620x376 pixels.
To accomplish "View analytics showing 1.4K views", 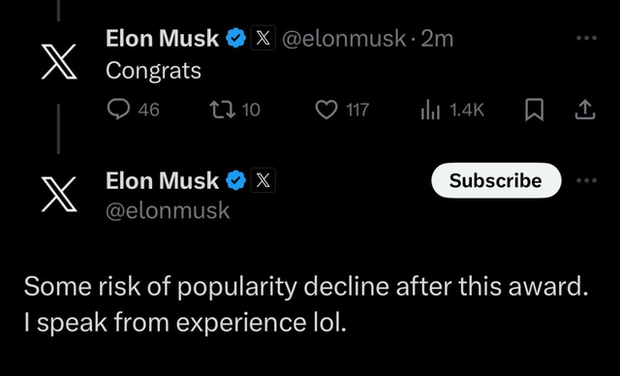I will 452,110.
